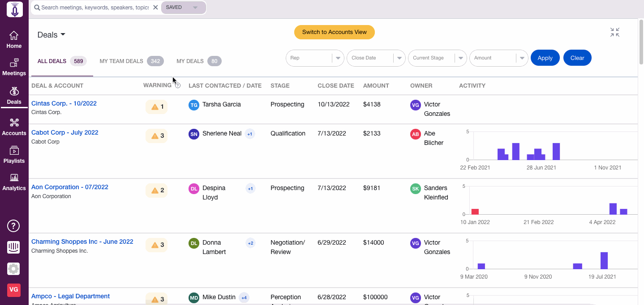Open Playlists from the sidebar
This screenshot has width=644, height=305.
(x=14, y=155)
